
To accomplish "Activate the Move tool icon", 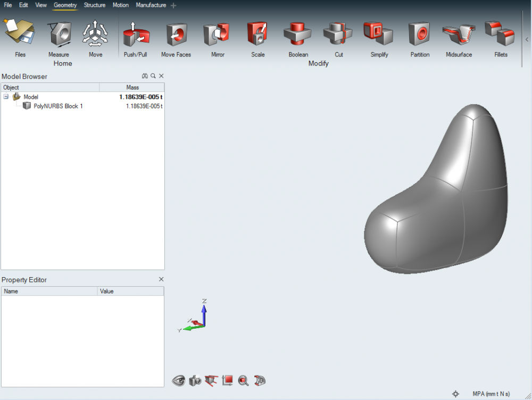I will click(x=95, y=34).
